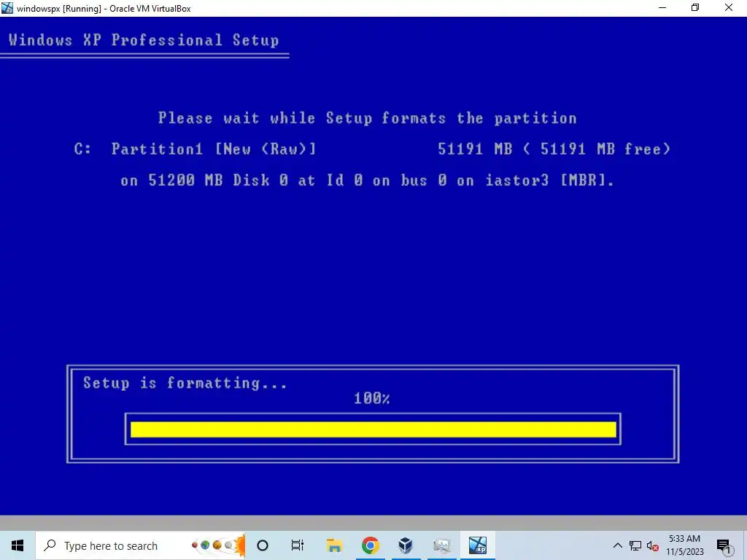747x560 pixels.
Task: Click the muted volume tray icon
Action: coord(653,545)
